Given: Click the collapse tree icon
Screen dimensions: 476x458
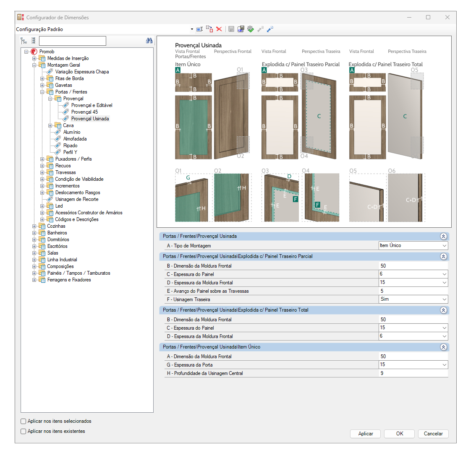Looking at the screenshot, I should 34,41.
